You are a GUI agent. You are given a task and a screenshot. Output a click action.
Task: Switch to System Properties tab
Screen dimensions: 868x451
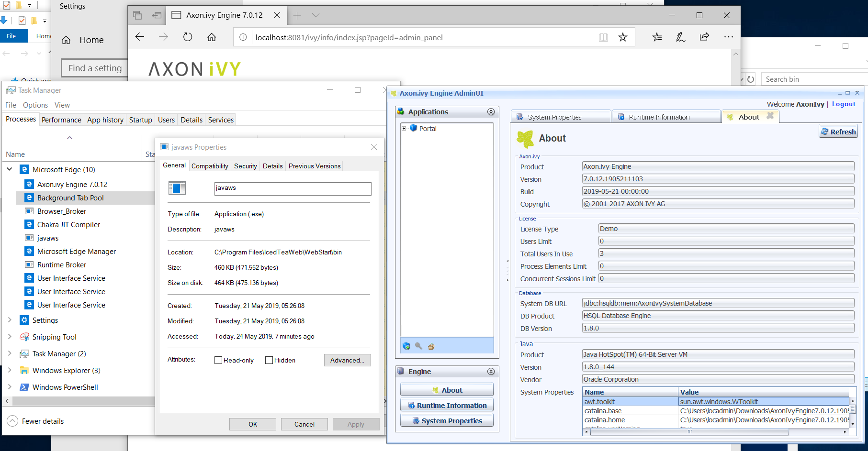(x=561, y=117)
